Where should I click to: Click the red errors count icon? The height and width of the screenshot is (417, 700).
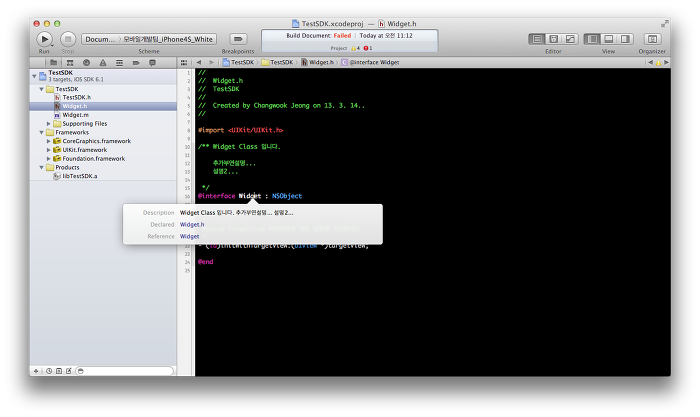pos(367,48)
